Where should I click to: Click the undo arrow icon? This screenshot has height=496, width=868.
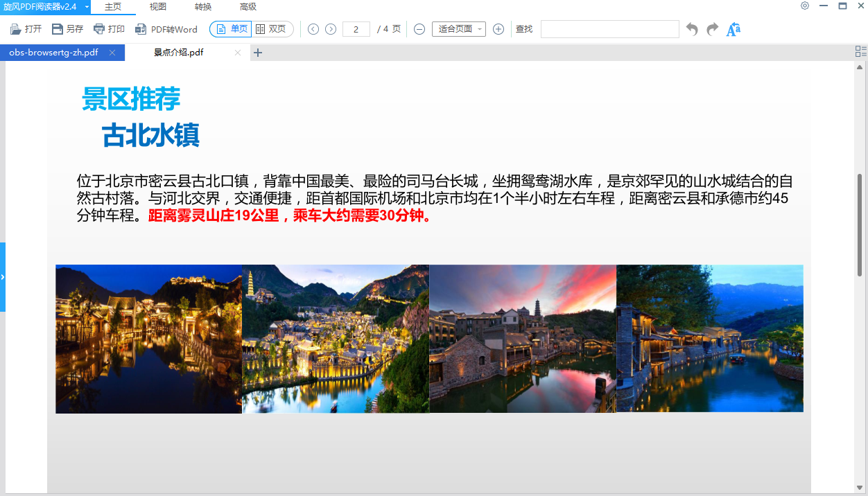691,28
